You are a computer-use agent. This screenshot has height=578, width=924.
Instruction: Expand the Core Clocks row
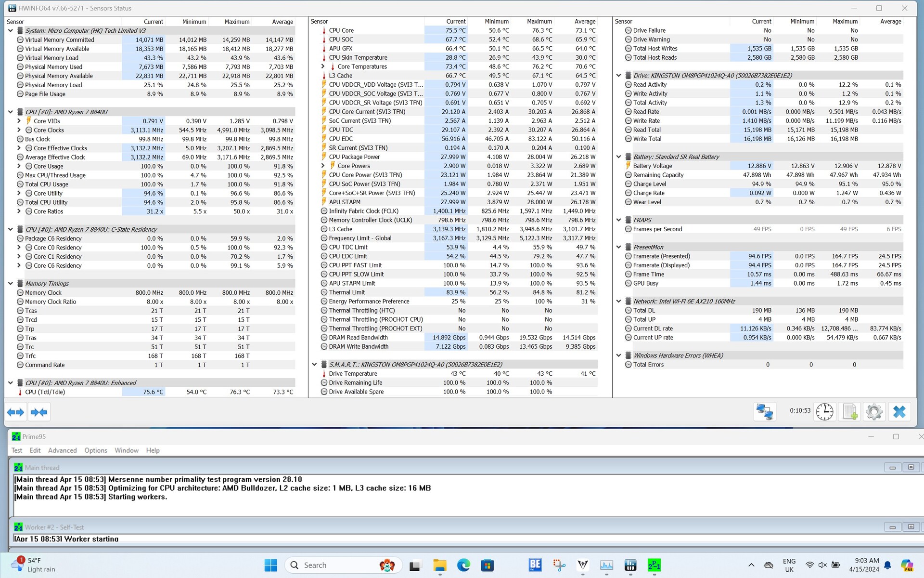coord(19,130)
